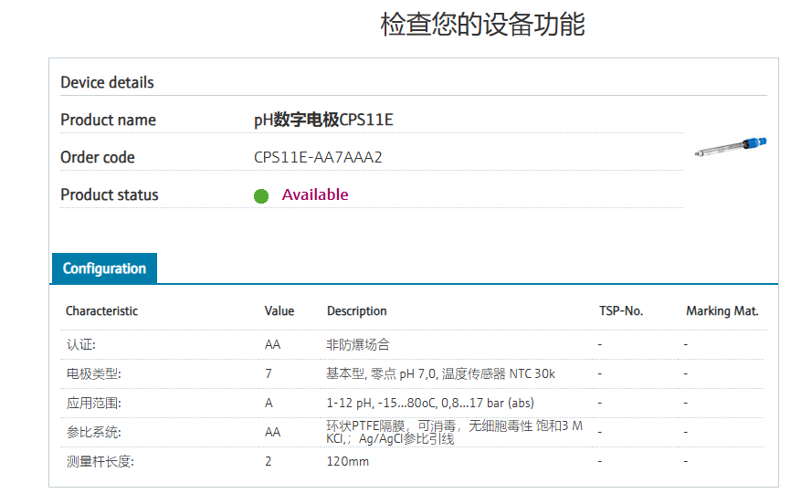This screenshot has height=504, width=812.
Task: Select the 应用范围 characteristic row
Action: click(x=93, y=403)
